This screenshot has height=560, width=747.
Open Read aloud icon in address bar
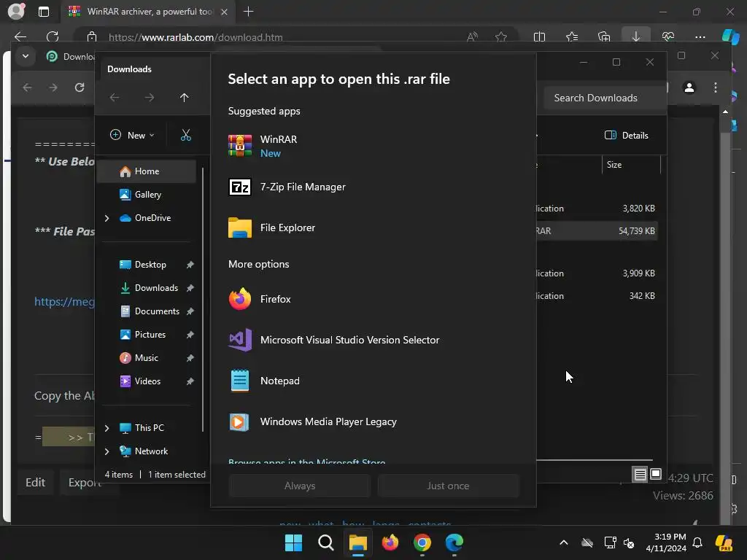pyautogui.click(x=472, y=36)
